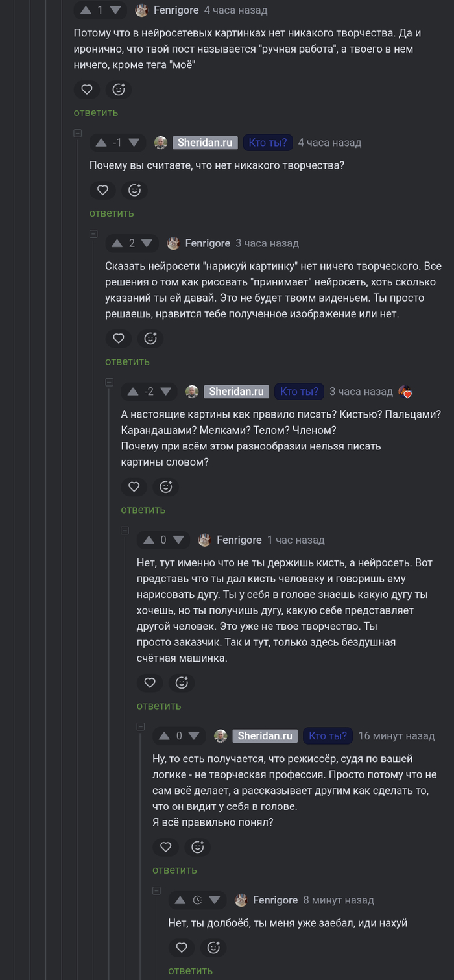The height and width of the screenshot is (980, 454).
Task: Open emoji reactions on Sheridan.ru's 16 минут назад comment
Action: (198, 847)
